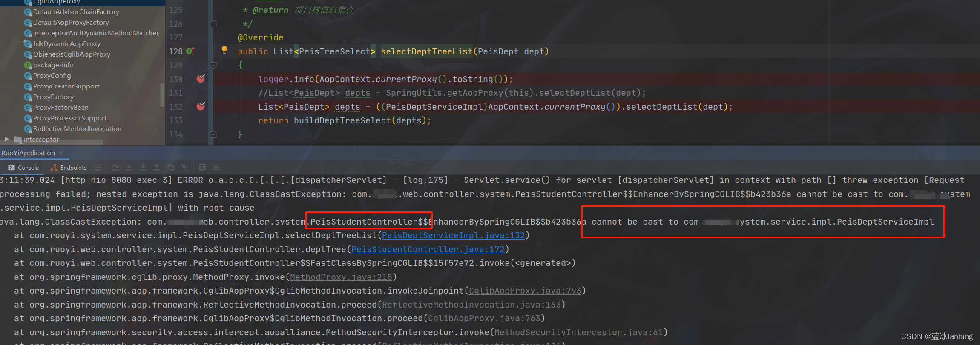The height and width of the screenshot is (345, 980).
Task: Switch to the Console tab
Action: point(24,168)
